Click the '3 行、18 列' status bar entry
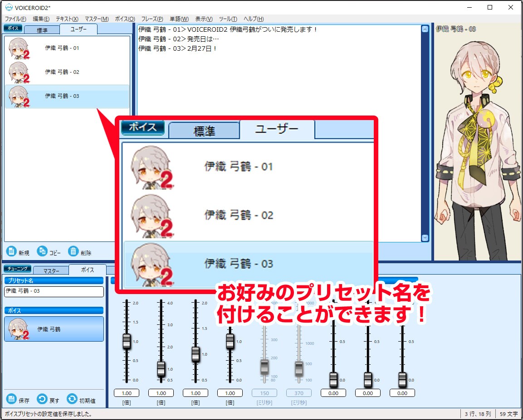Image resolution: width=523 pixels, height=420 pixels. pos(478,414)
